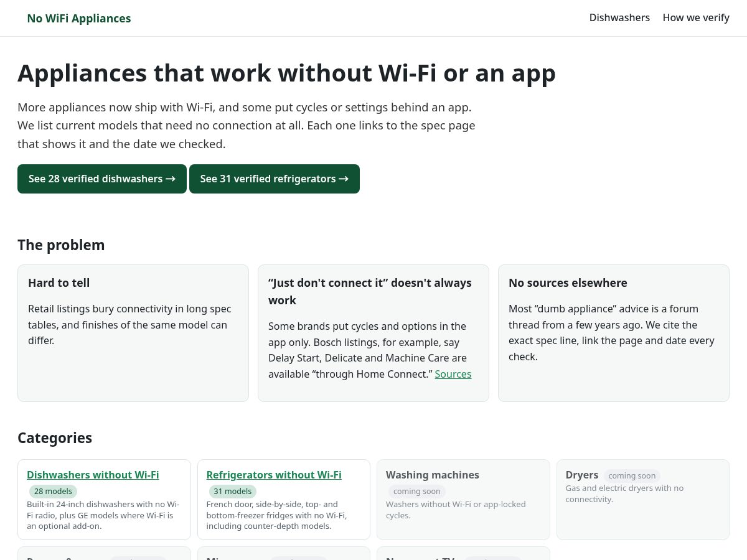Open the How we verify page
The image size is (747, 560).
point(696,18)
